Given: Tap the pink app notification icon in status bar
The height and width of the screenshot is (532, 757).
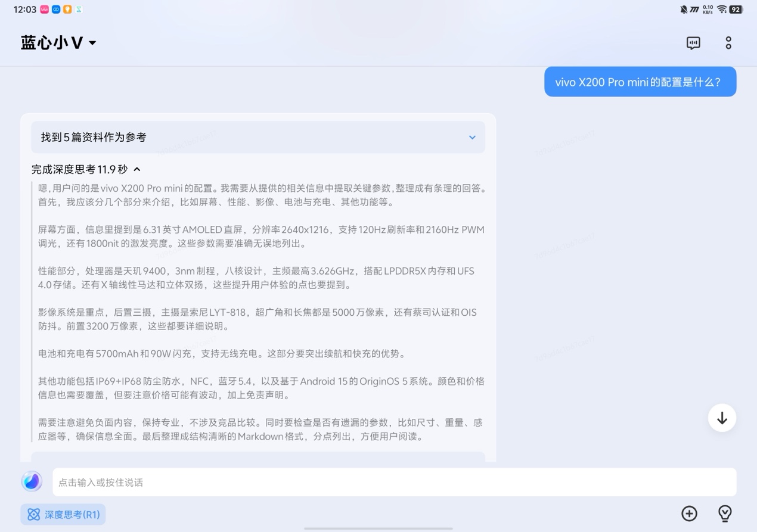Looking at the screenshot, I should click(44, 10).
